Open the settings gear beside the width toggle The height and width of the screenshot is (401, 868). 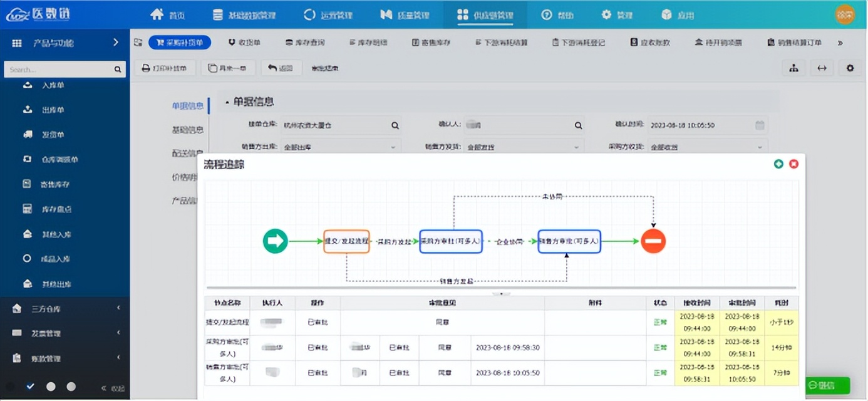pyautogui.click(x=850, y=68)
